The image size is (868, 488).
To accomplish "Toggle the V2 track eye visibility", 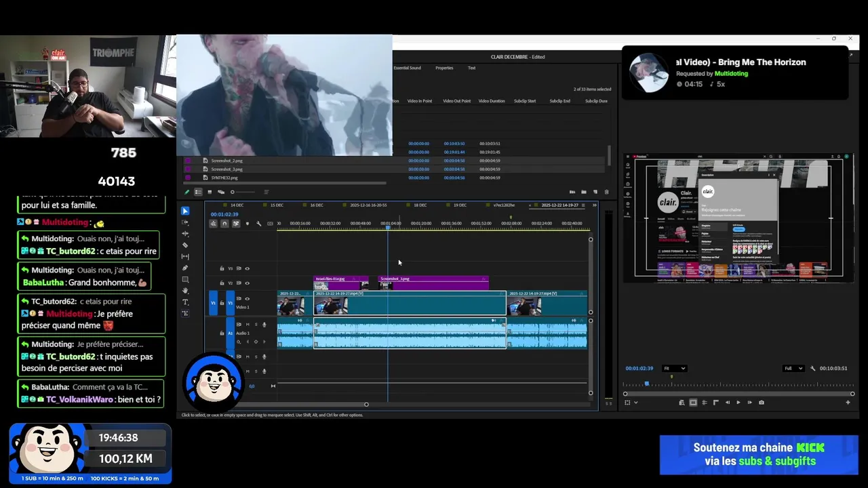I will [x=247, y=283].
